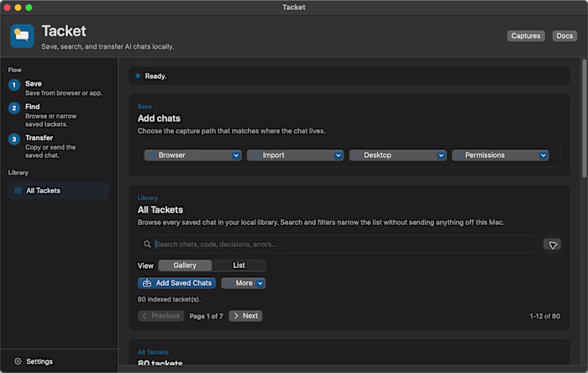The width and height of the screenshot is (588, 373).
Task: Click the vertical scrollbar thumb
Action: point(585,118)
